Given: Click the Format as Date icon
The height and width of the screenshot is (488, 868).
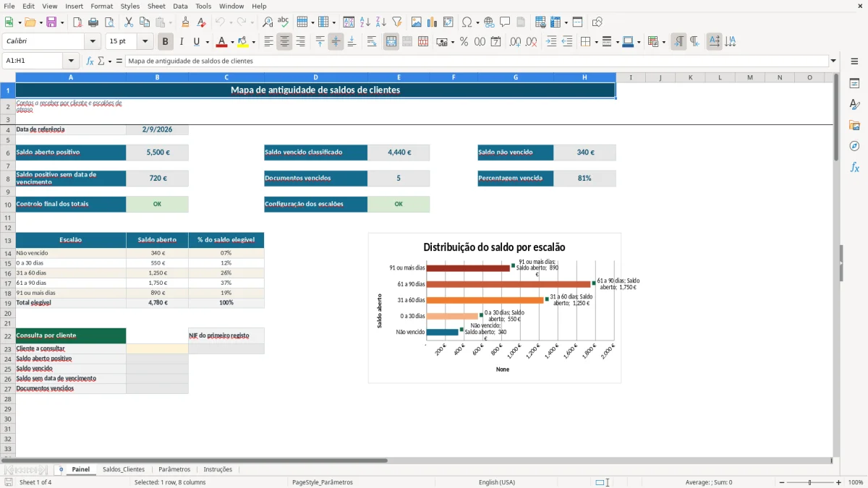Looking at the screenshot, I should tap(496, 42).
